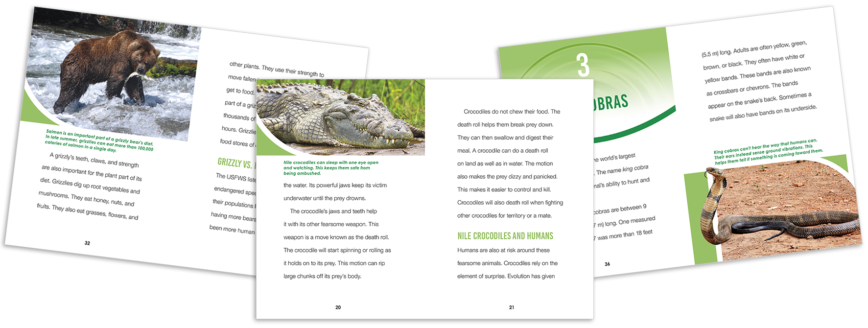Click the line 'are also important for the plant part of its'
The height and width of the screenshot is (328, 868).
pos(92,173)
